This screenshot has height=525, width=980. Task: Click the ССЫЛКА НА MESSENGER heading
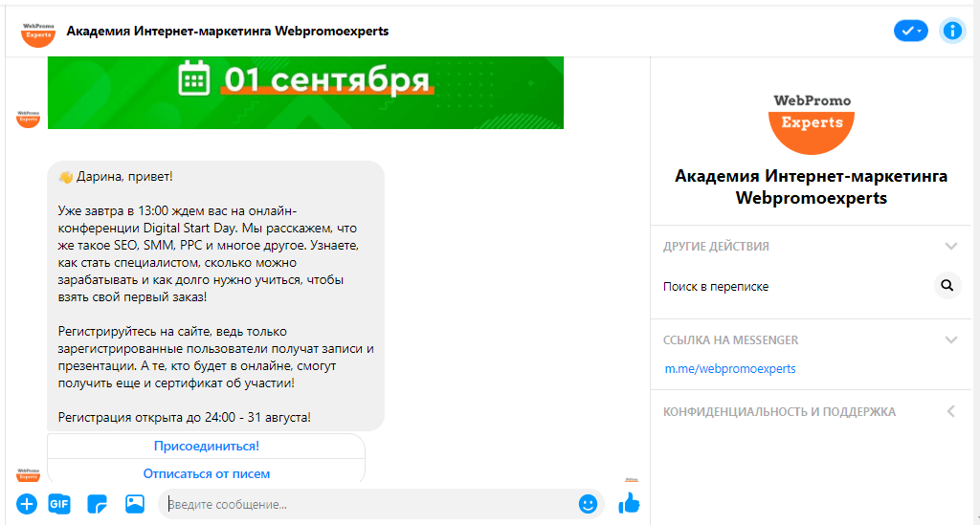pyautogui.click(x=730, y=339)
